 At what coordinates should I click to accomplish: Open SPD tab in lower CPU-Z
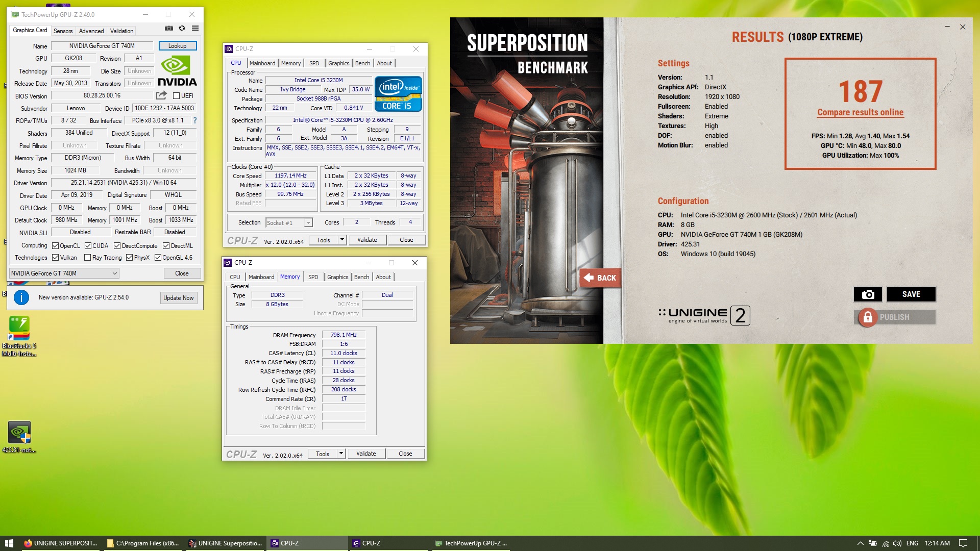pyautogui.click(x=313, y=277)
